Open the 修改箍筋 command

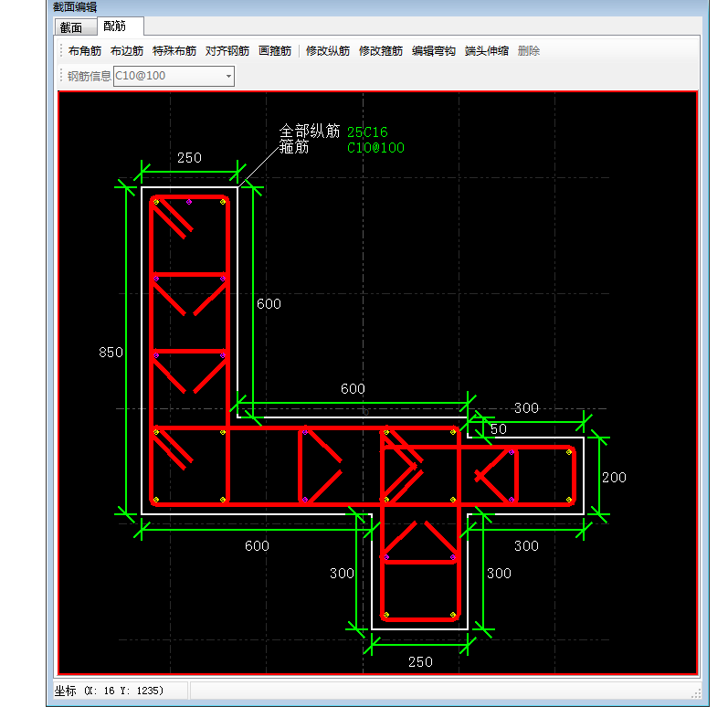pos(381,51)
